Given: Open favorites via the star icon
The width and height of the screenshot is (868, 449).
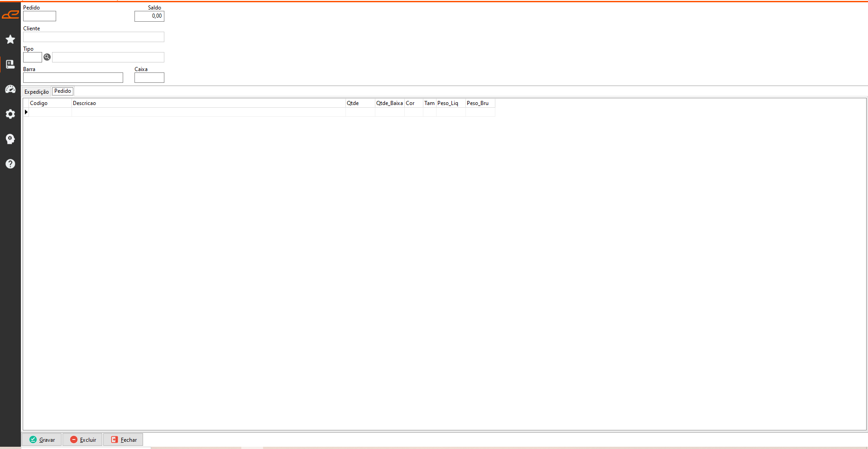Looking at the screenshot, I should tap(10, 39).
